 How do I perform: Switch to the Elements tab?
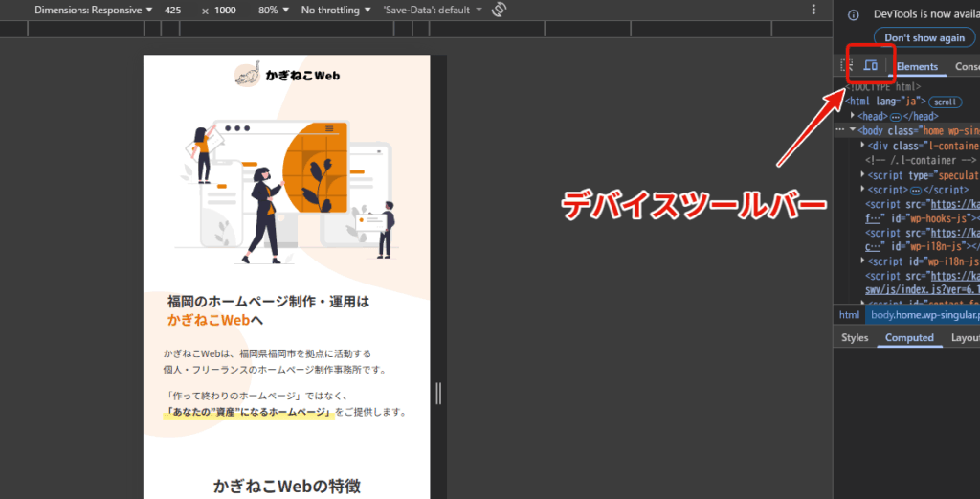click(x=917, y=66)
